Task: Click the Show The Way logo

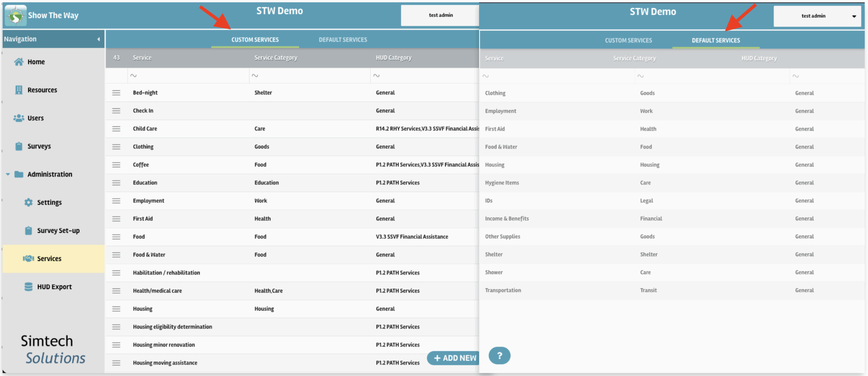Action: 16,16
